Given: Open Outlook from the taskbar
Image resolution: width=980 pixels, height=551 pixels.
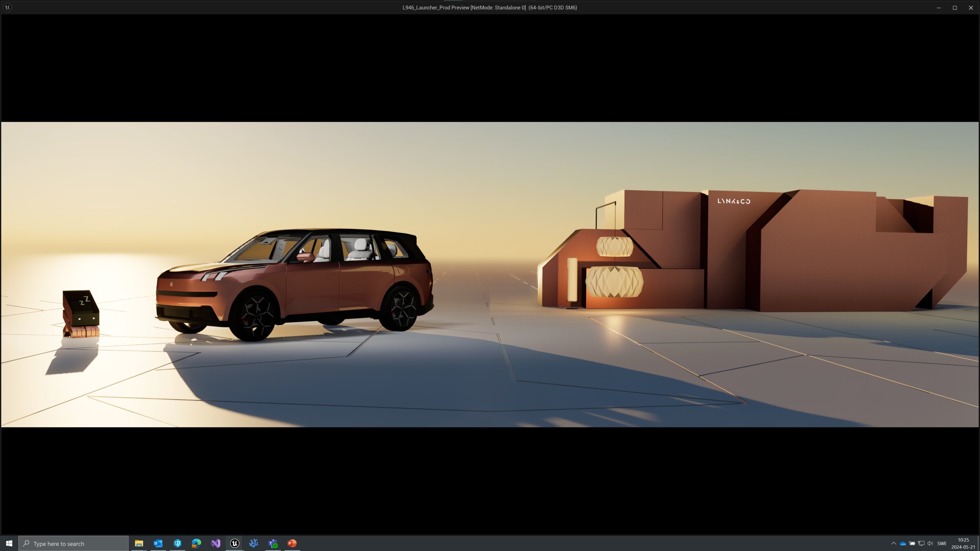Looking at the screenshot, I should click(158, 543).
